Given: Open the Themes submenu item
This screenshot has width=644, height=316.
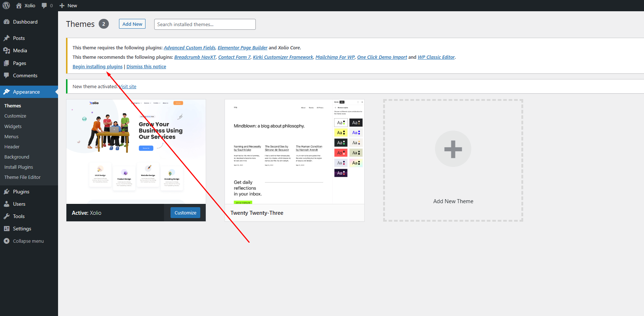Looking at the screenshot, I should coord(13,106).
